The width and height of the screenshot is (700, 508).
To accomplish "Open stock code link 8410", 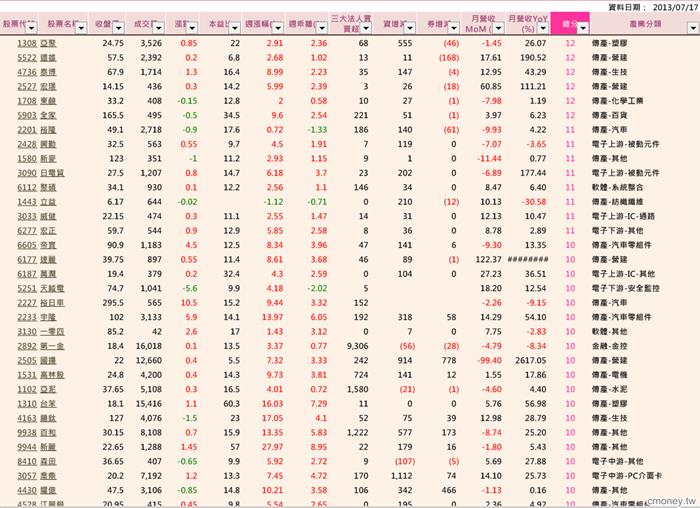I will [x=27, y=462].
